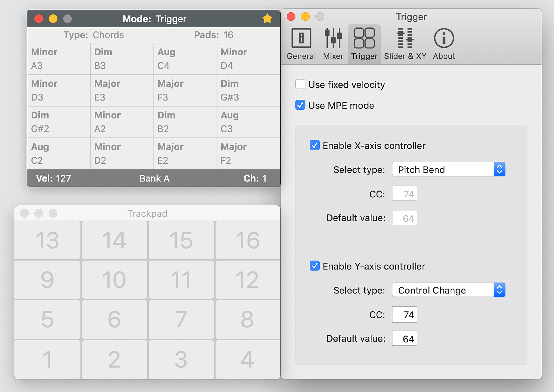Enable Use fixed velocity checkbox

(300, 84)
